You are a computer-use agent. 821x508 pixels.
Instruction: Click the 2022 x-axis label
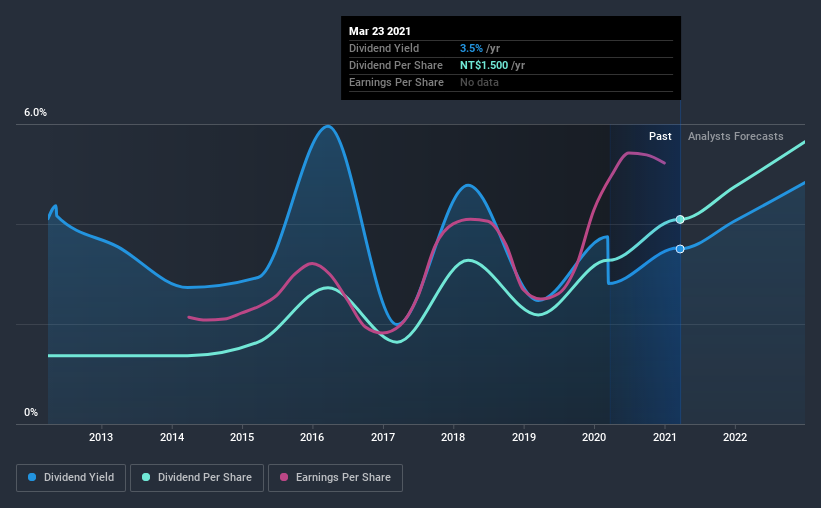coord(735,437)
